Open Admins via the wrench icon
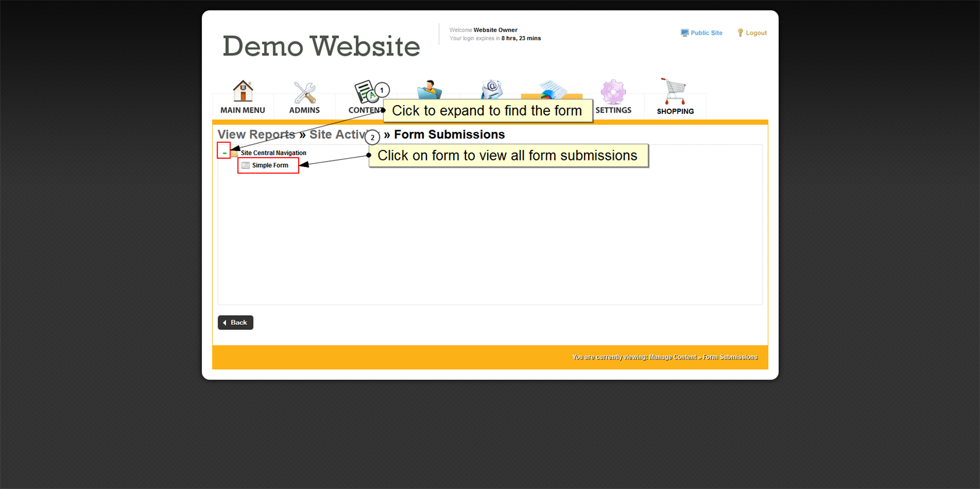Viewport: 980px width, 489px height. point(304,92)
